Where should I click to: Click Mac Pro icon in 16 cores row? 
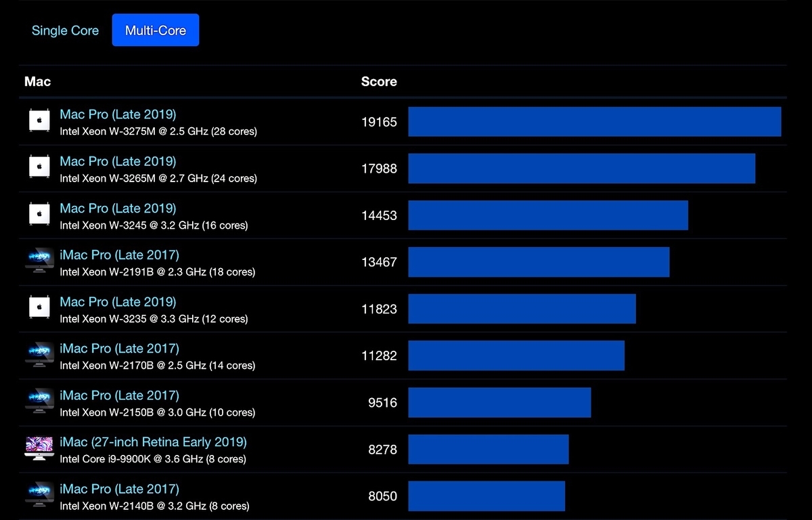click(39, 215)
